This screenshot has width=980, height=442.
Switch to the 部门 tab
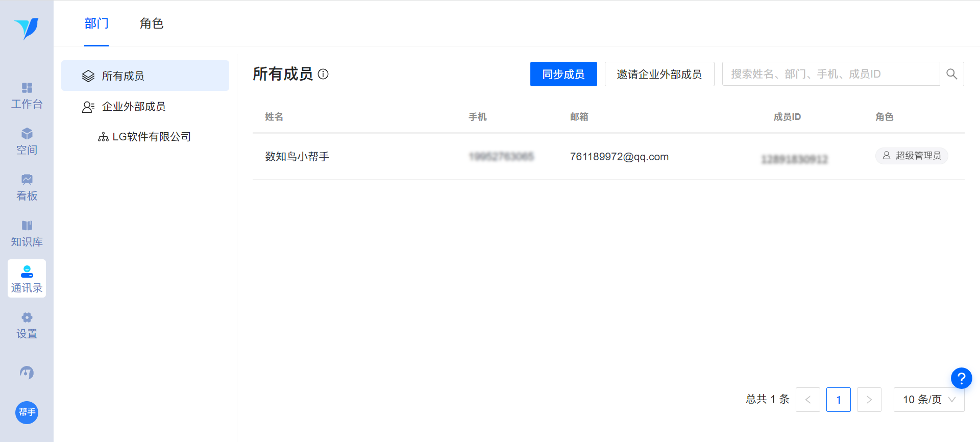click(x=96, y=23)
